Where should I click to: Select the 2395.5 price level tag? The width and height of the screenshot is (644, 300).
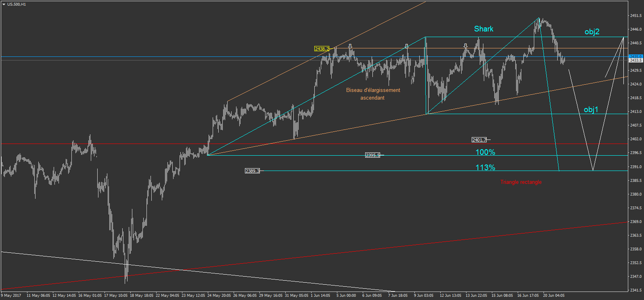coord(372,155)
